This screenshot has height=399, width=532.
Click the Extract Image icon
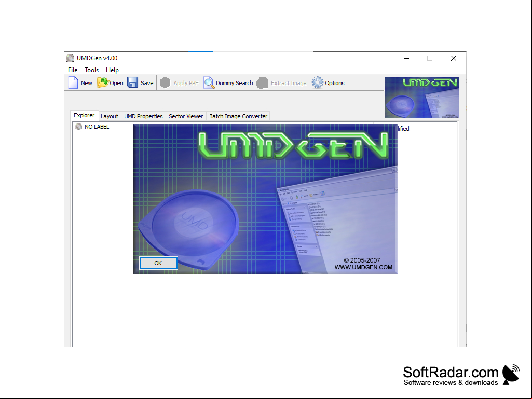click(x=262, y=82)
